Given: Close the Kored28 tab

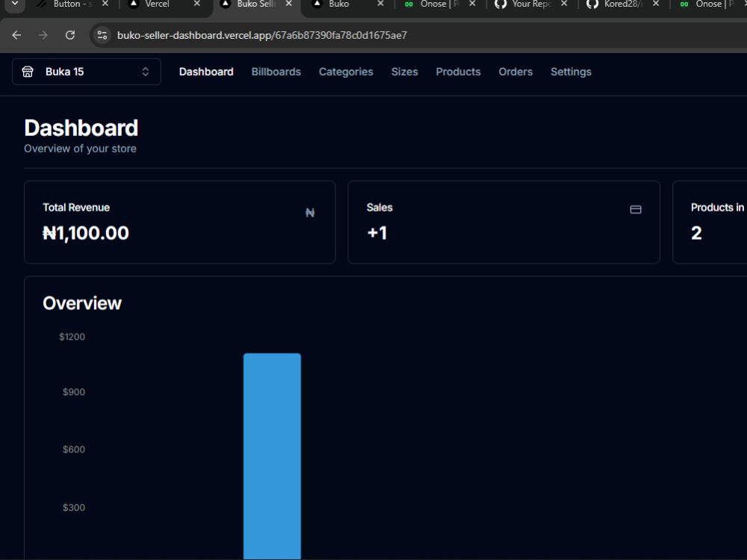Looking at the screenshot, I should point(656,3).
